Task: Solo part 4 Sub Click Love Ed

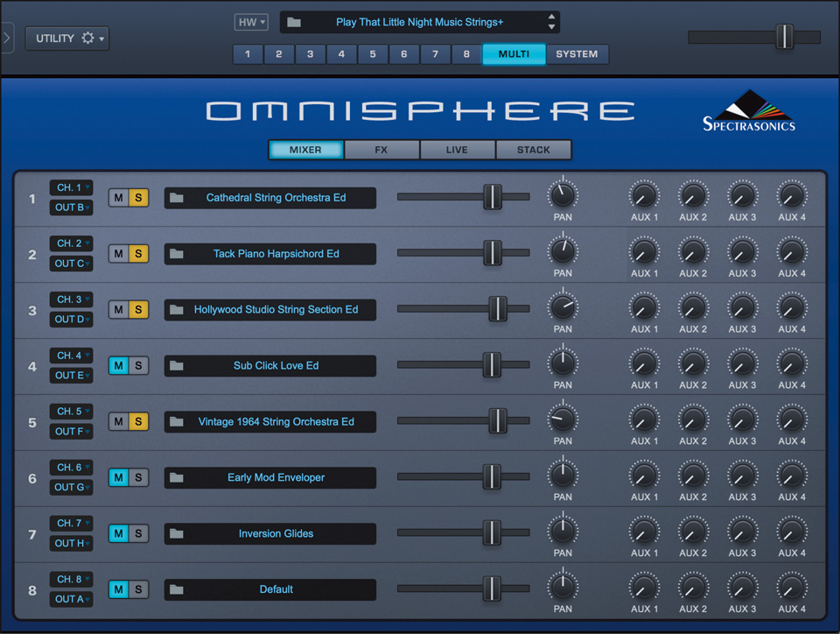Action: (138, 365)
